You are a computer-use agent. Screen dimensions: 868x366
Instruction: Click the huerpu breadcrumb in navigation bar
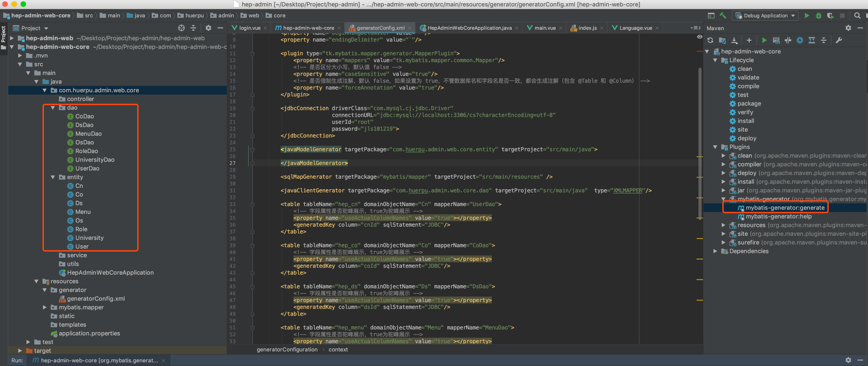(194, 16)
